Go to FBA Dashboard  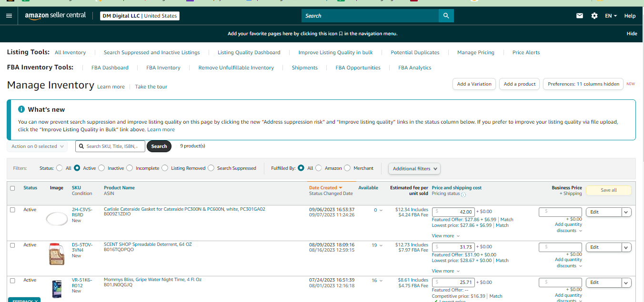(110, 68)
